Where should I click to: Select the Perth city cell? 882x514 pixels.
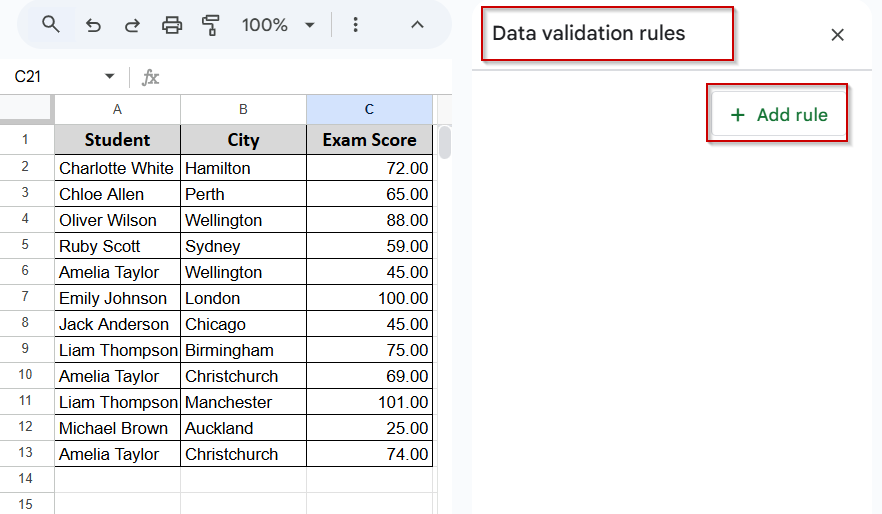(x=243, y=194)
